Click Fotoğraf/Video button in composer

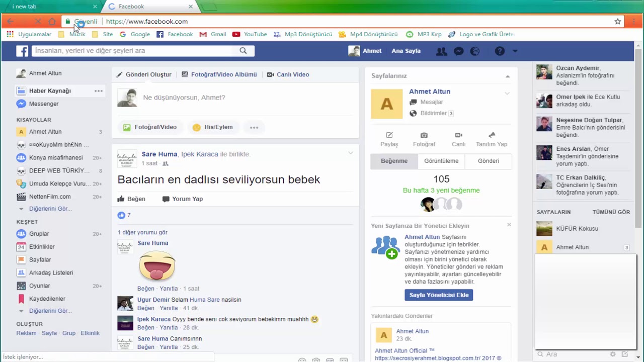click(149, 127)
